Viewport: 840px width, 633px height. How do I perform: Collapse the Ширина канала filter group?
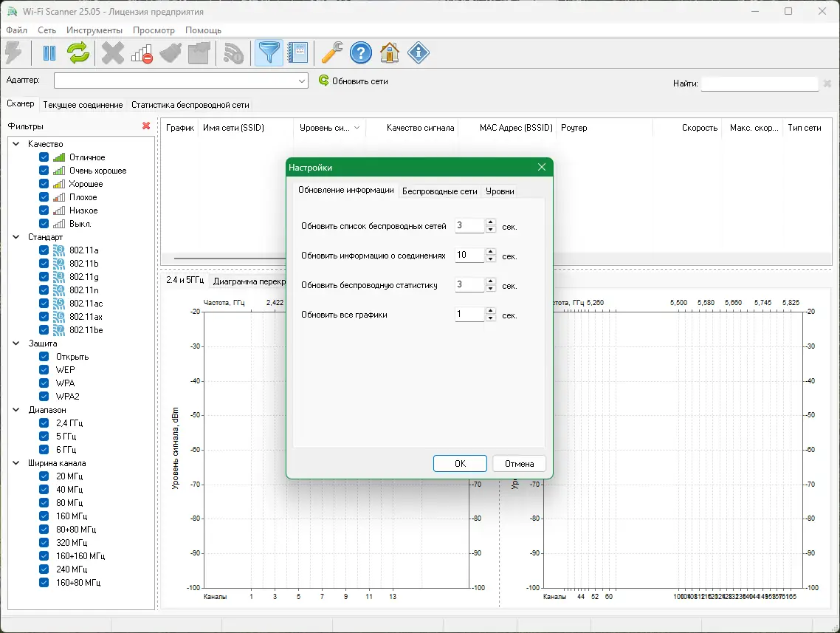coord(17,463)
